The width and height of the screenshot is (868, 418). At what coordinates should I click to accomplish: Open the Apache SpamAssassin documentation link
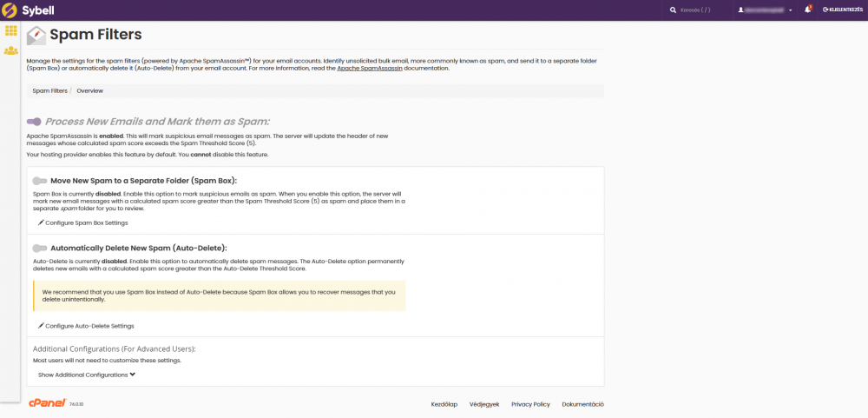pyautogui.click(x=369, y=69)
